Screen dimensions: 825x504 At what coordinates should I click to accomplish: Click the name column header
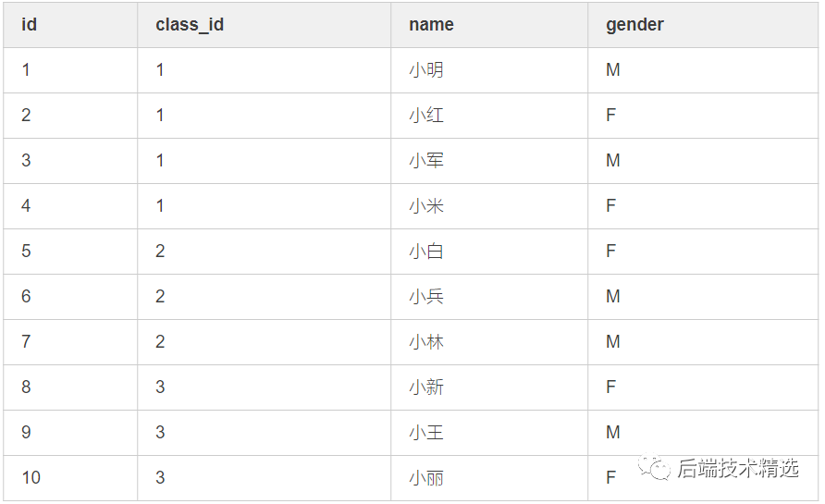(x=431, y=25)
